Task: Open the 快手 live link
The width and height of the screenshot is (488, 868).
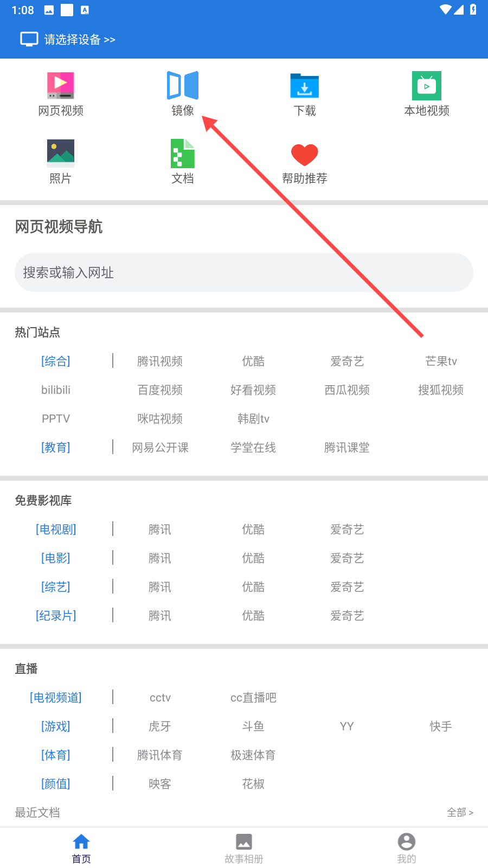Action: point(441,726)
